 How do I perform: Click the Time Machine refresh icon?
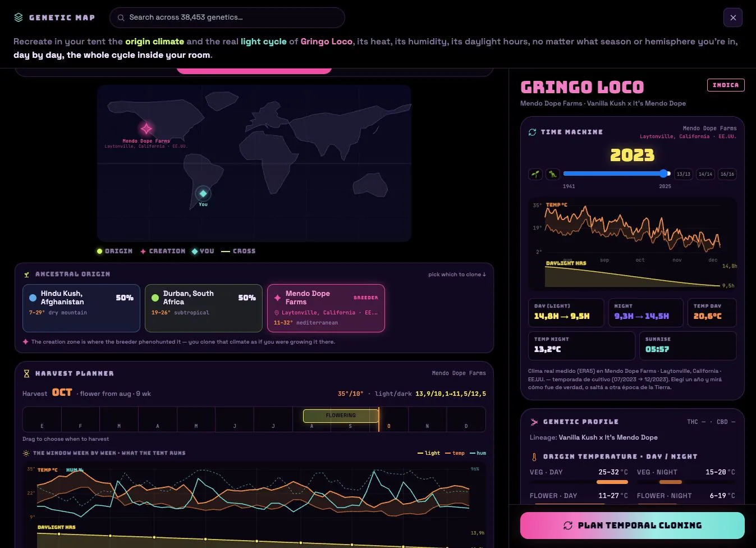tap(532, 132)
